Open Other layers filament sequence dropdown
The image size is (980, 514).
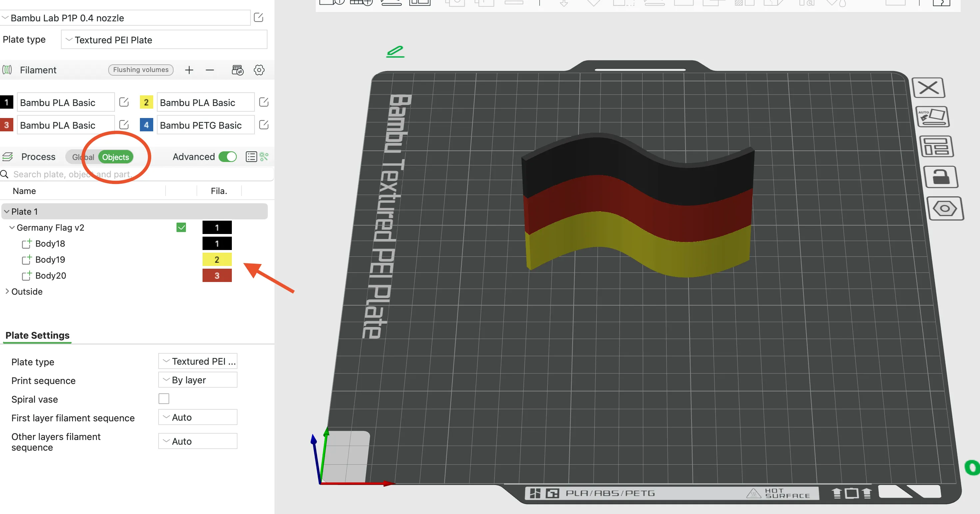click(x=198, y=441)
